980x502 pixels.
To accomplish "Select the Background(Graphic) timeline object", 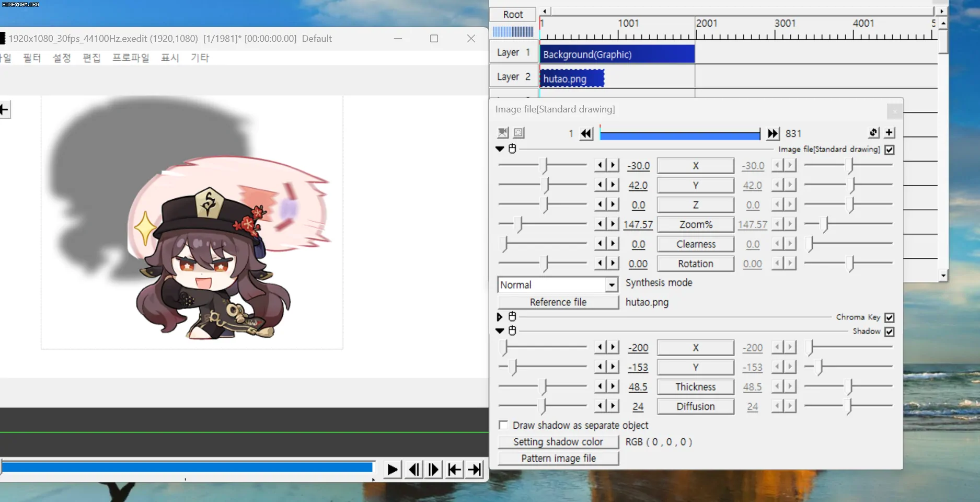I will 617,54.
